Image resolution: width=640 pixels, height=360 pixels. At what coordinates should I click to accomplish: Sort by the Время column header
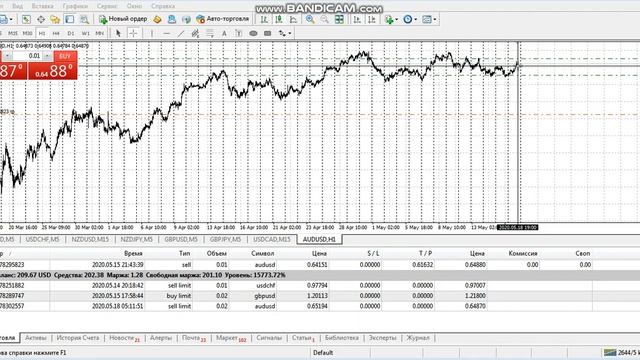coord(133,253)
